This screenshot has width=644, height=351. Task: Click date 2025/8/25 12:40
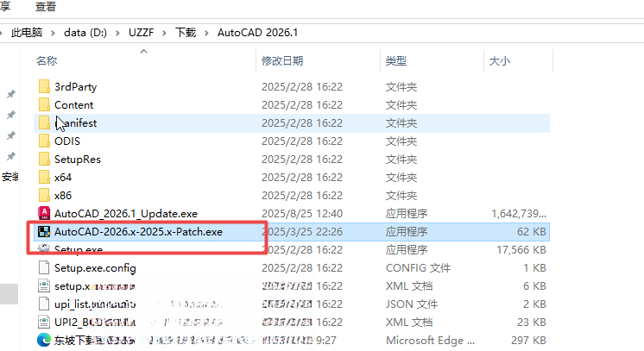[x=302, y=214]
